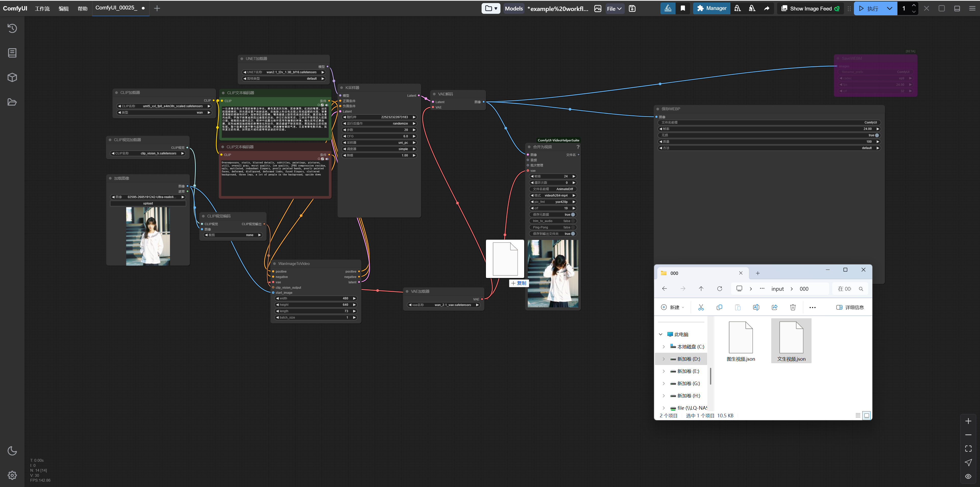Open the queue history sidebar icon
The width and height of the screenshot is (980, 487).
click(12, 28)
